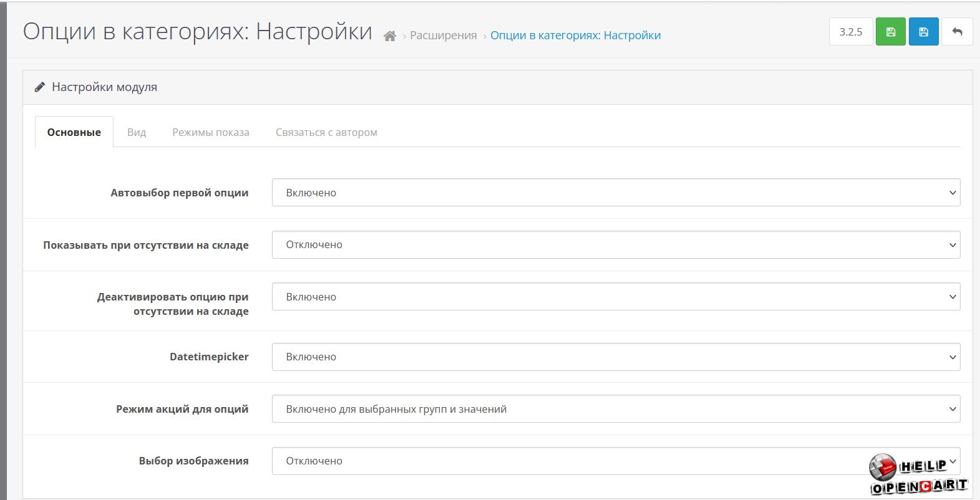
Task: Expand the Деактивировать опцию при отсутствии dropdown
Action: (x=616, y=297)
